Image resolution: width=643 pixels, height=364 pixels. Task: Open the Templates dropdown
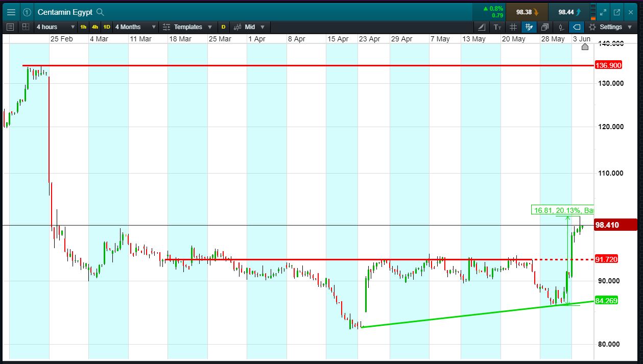tap(187, 27)
